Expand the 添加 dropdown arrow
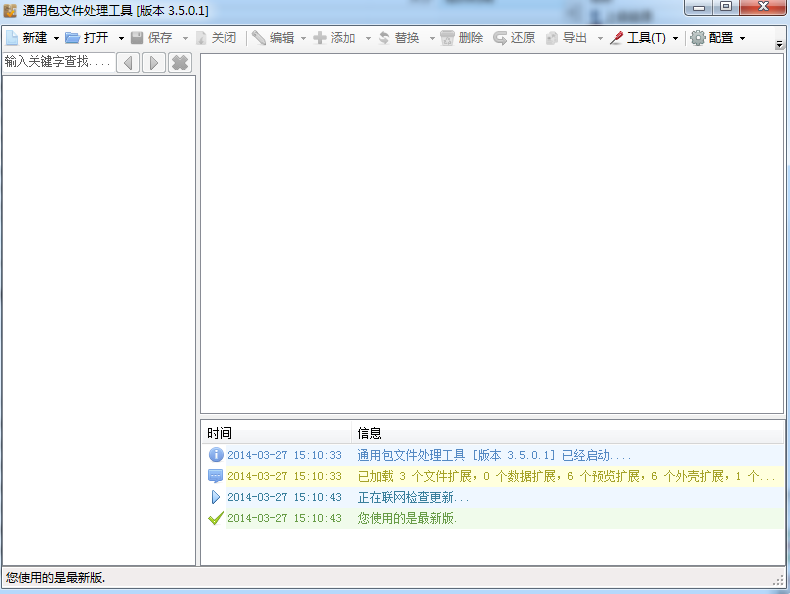The image size is (790, 594). pyautogui.click(x=368, y=38)
